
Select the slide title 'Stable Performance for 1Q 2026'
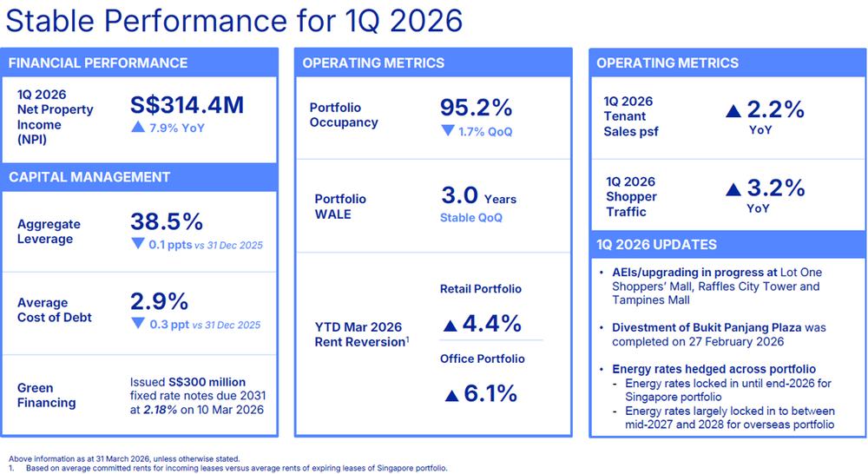234,21
